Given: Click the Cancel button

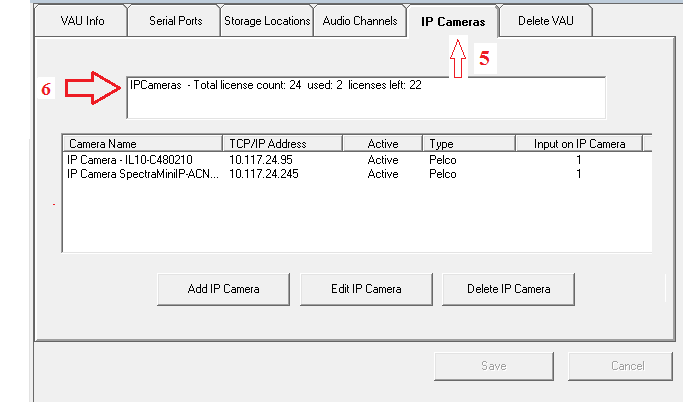Looking at the screenshot, I should coord(627,366).
